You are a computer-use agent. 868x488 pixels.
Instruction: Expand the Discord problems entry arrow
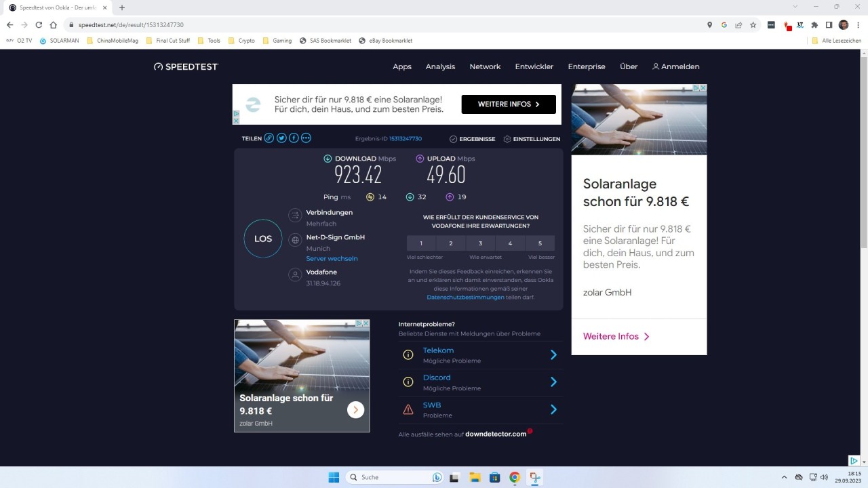[x=553, y=382]
